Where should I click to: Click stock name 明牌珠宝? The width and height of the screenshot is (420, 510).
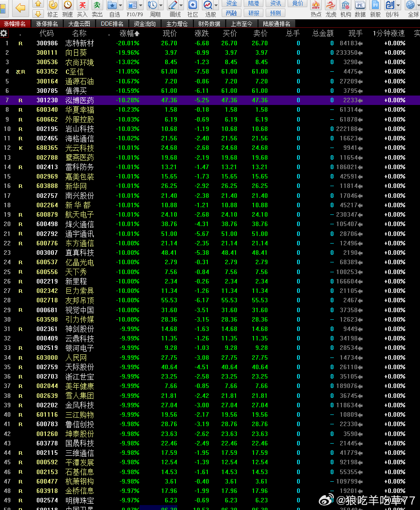point(80,501)
